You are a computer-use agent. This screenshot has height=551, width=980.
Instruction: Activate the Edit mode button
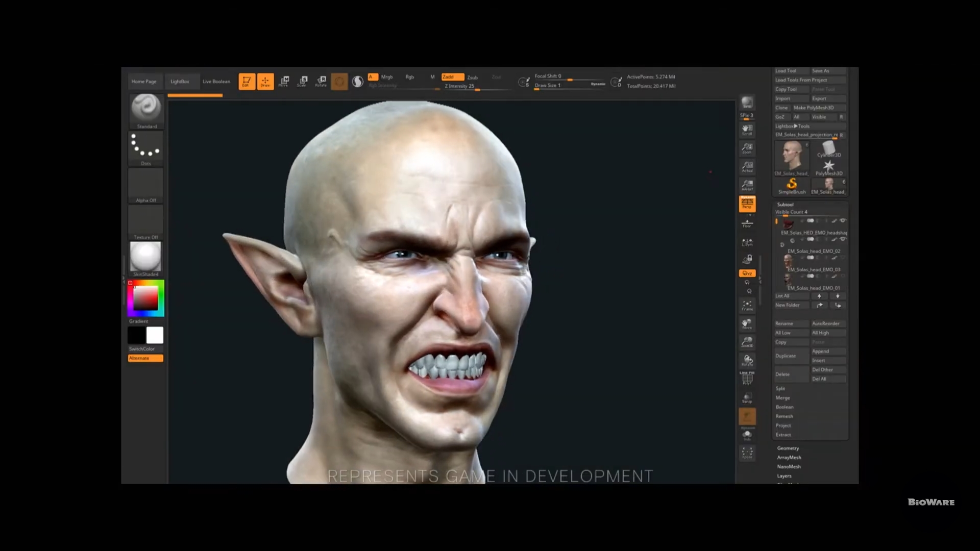[x=247, y=81]
